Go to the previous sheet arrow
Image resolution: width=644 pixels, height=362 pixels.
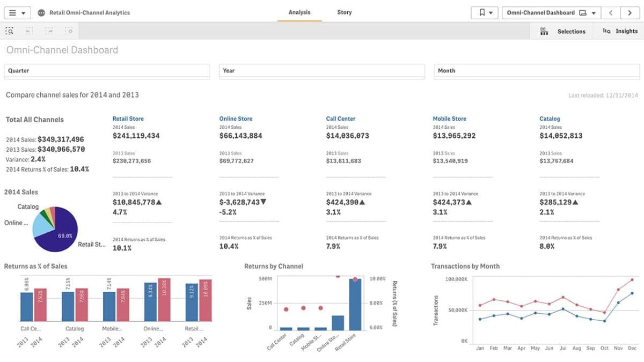[611, 12]
